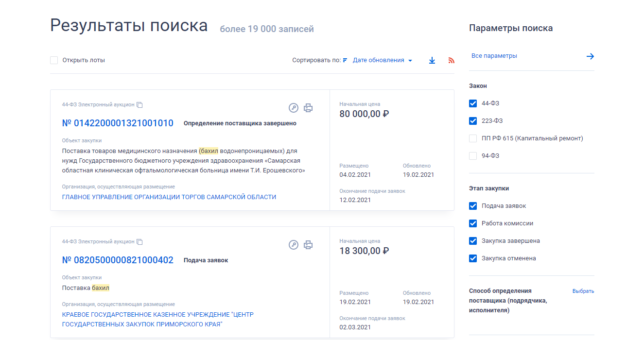644x340 pixels.
Task: Check ПП РФ 615 (Капитальный ремонт) filter
Action: [473, 138]
